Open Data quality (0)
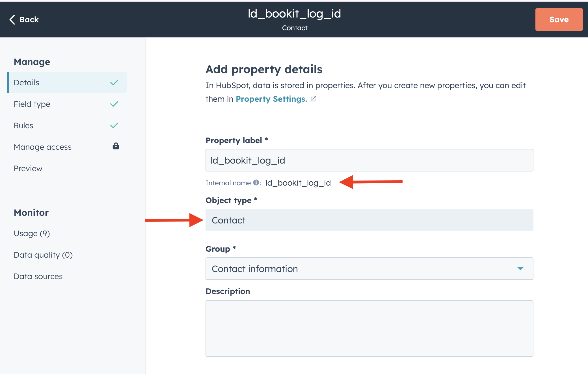This screenshot has height=374, width=588. coord(43,255)
